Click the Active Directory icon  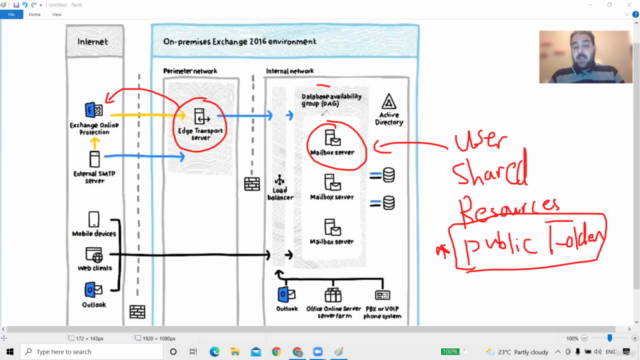[389, 102]
